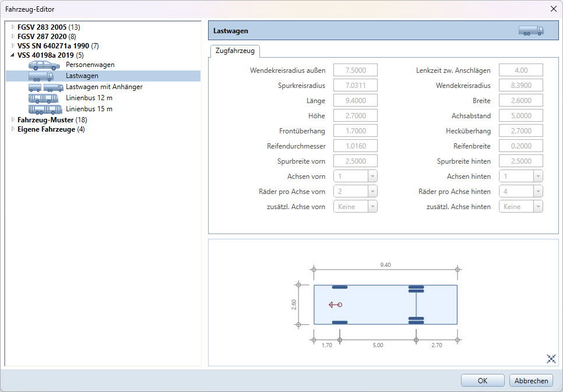This screenshot has height=392, width=563.
Task: Click the red direction arrow in vehicle preview
Action: pyautogui.click(x=335, y=305)
